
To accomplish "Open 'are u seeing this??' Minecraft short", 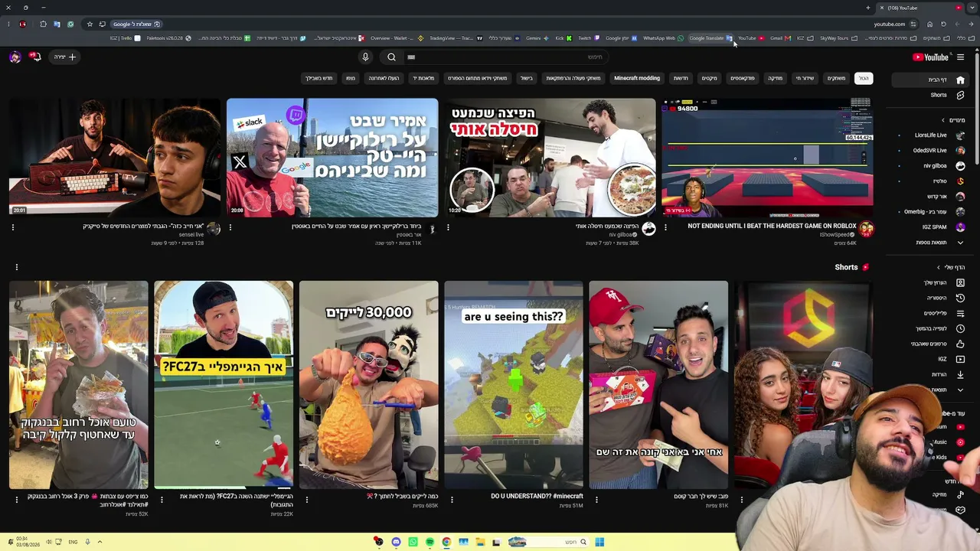I will click(x=514, y=385).
